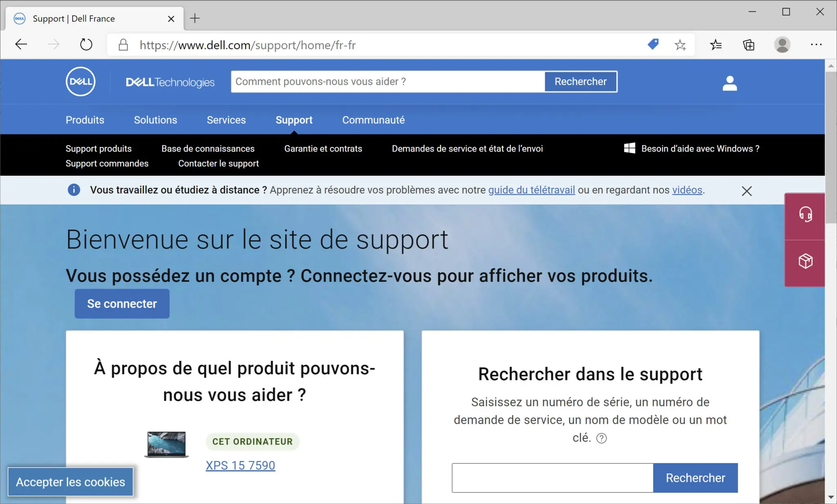The height and width of the screenshot is (504, 837).
Task: Switch to the Communauté navigation item
Action: (x=373, y=120)
